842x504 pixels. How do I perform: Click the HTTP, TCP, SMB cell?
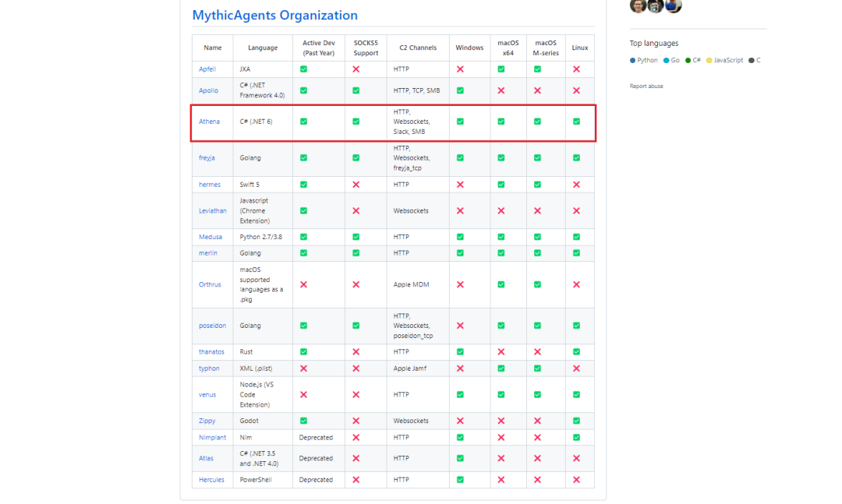416,90
